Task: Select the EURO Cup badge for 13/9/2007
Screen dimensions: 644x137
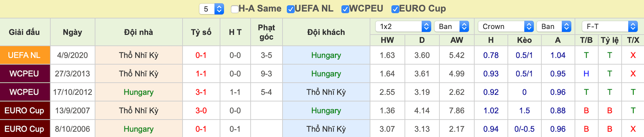Action: pyautogui.click(x=25, y=110)
